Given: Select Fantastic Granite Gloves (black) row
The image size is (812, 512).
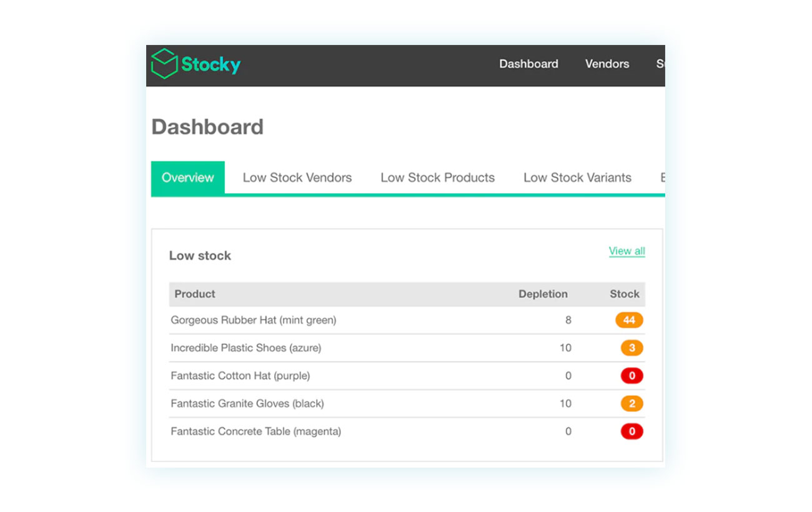Looking at the screenshot, I should [407, 403].
